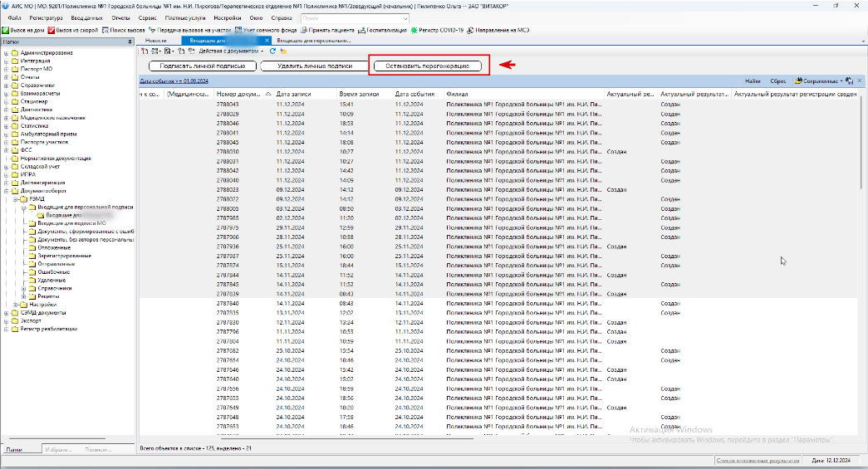Image resolution: width=868 pixels, height=469 pixels.
Task: Open the Поиск combo box dropdown
Action: pos(405,18)
